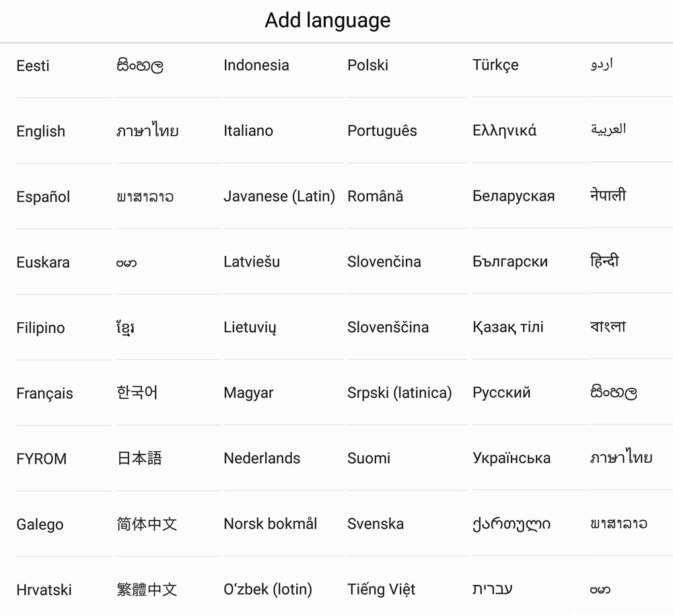The width and height of the screenshot is (673, 616).
Task: Tap 日本語 (Japanese) entry
Action: tap(139, 458)
